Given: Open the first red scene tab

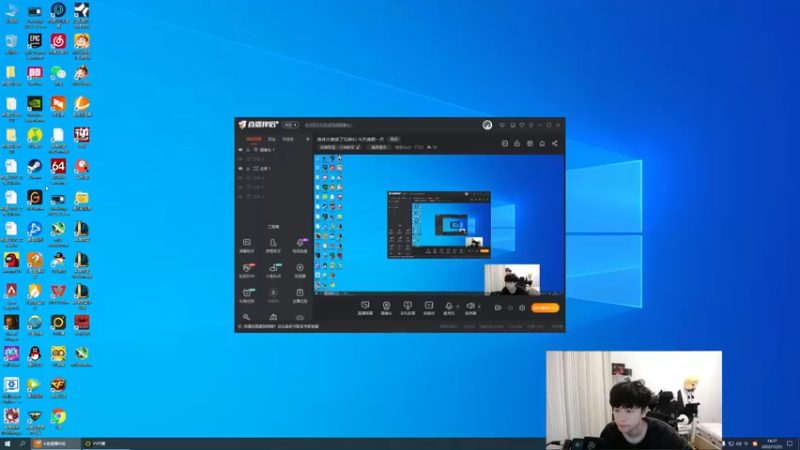Looking at the screenshot, I should (254, 139).
